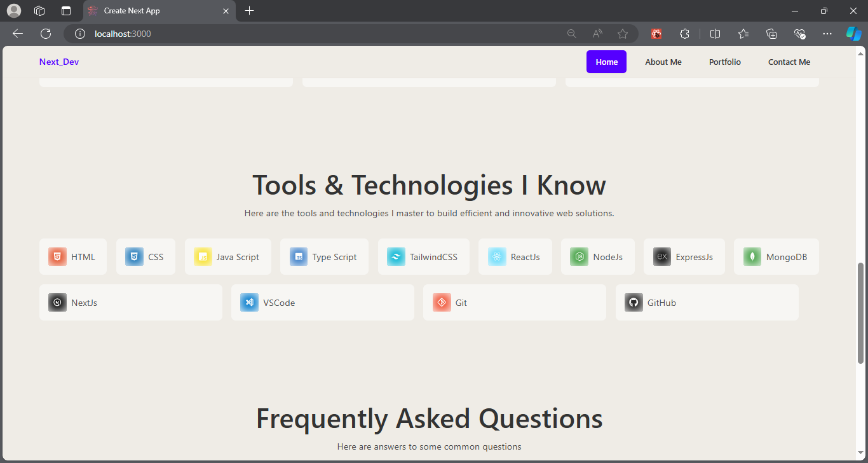Screen dimensions: 868x463
Task: Click the Type Script label text
Action: 335,257
